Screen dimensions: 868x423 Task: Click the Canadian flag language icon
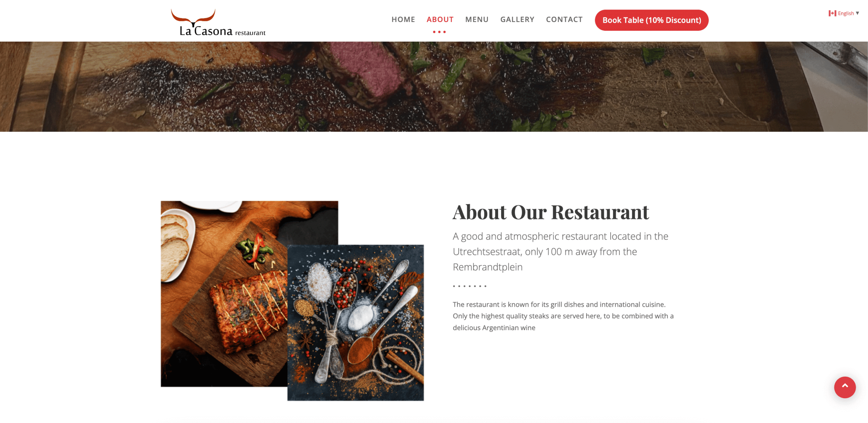[x=832, y=13]
